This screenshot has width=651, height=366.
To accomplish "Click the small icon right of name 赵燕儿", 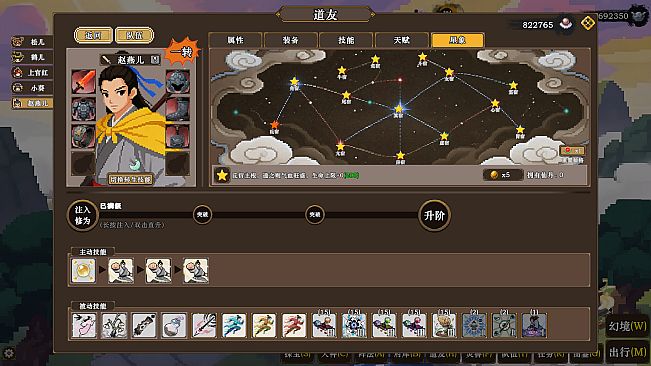I will coord(154,60).
